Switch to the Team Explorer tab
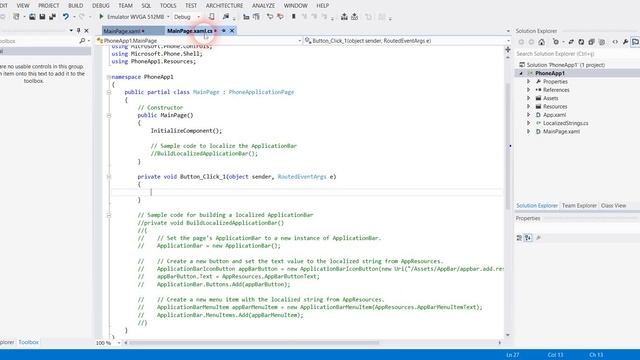Viewport: 640px width, 360px height. (579, 206)
